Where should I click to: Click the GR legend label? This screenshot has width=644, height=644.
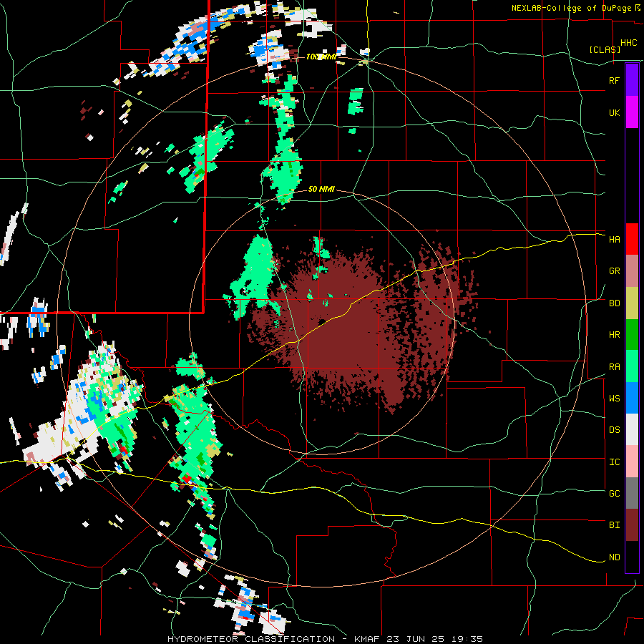pos(614,271)
